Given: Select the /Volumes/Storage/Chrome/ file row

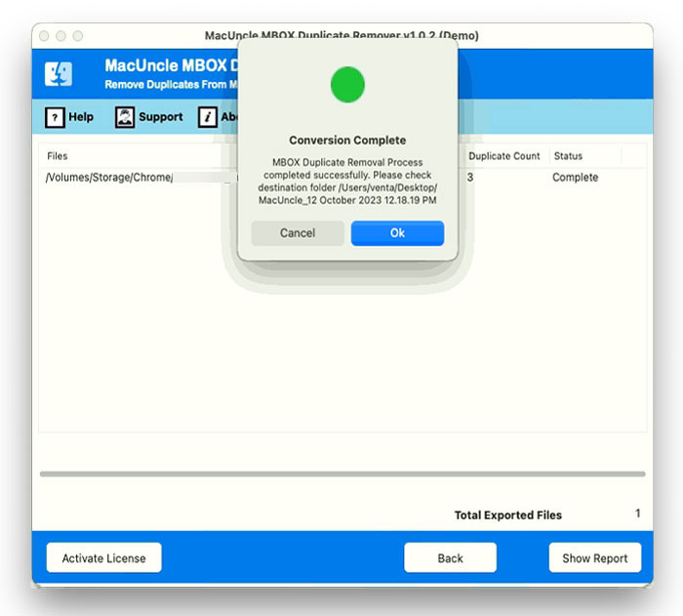Looking at the screenshot, I should [x=342, y=178].
